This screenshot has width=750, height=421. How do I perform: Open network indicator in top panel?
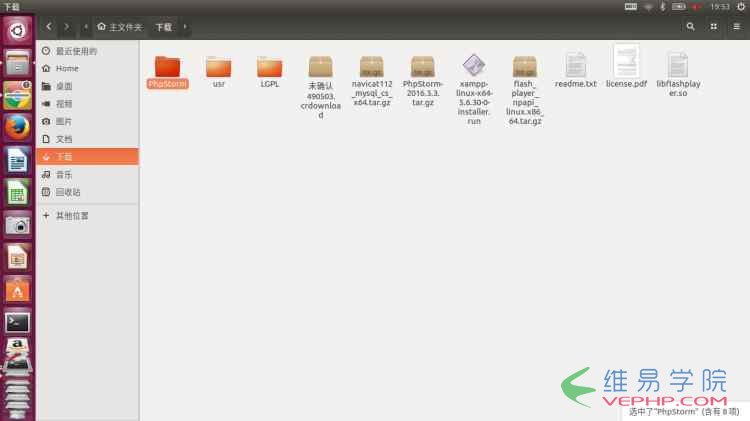tap(649, 7)
